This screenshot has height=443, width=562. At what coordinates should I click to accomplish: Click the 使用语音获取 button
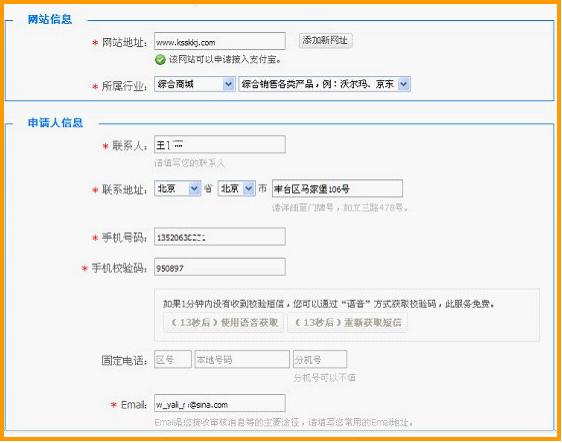coord(224,323)
